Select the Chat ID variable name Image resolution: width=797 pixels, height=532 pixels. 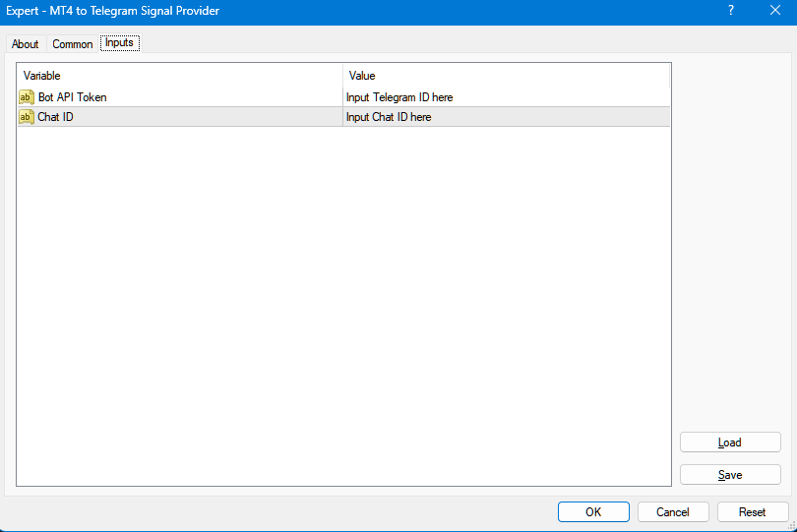pos(56,117)
